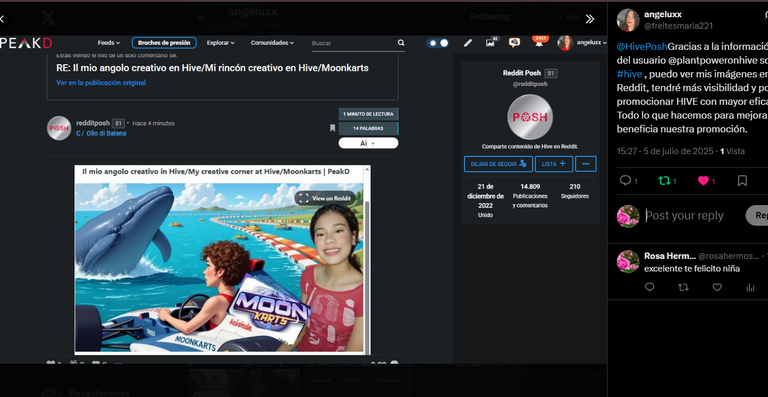Click the 15:27 · 5 de julio de 2025 timestamp
Screen dimensions: 768x397
pyautogui.click(x=666, y=151)
